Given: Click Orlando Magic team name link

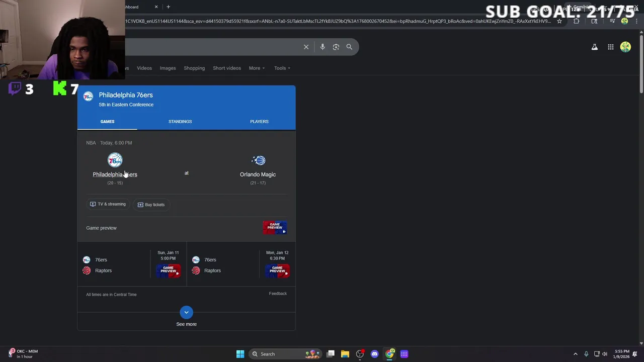Looking at the screenshot, I should point(258,174).
